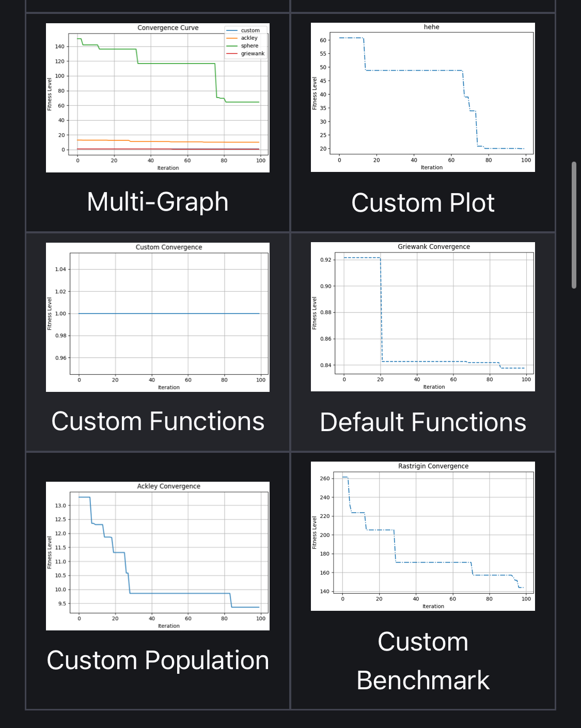Click the 'Rastrigin Convergence' chart title
The image size is (581, 728).
point(433,466)
